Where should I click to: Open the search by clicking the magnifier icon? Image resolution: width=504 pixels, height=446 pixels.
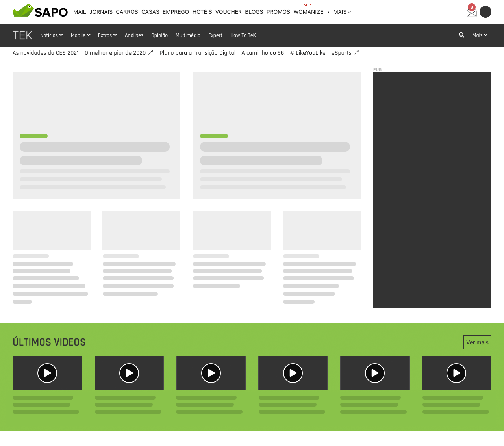[461, 35]
